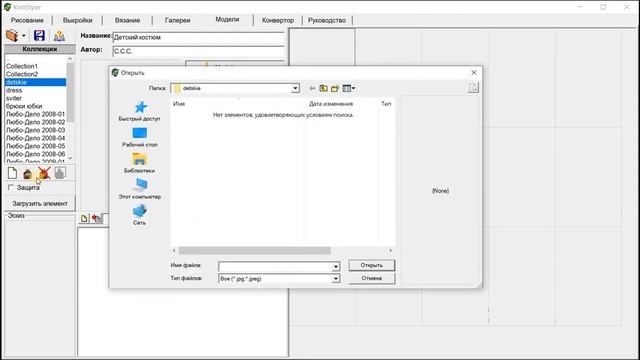Select Этот компьютер in the places bar
Image resolution: width=640 pixels, height=360 pixels.
[140, 189]
